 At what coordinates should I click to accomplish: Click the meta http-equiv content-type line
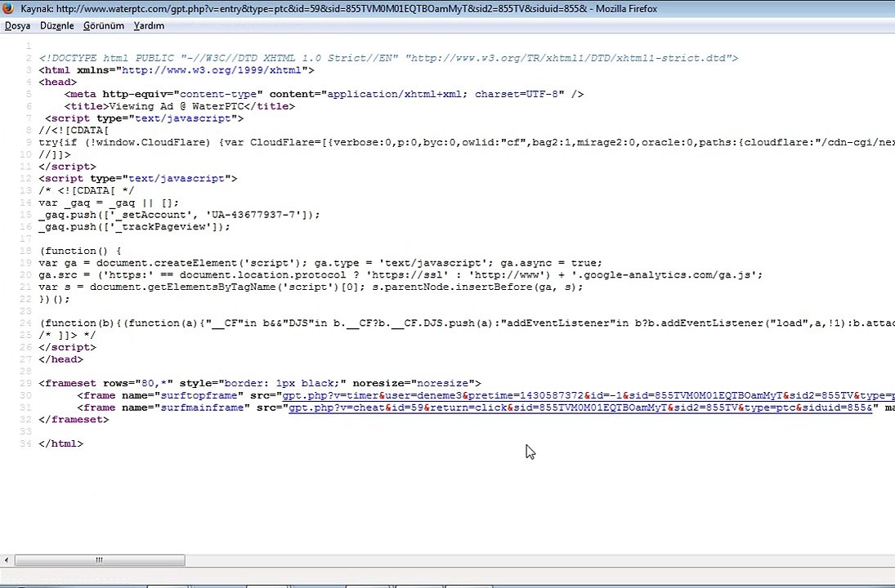(324, 94)
